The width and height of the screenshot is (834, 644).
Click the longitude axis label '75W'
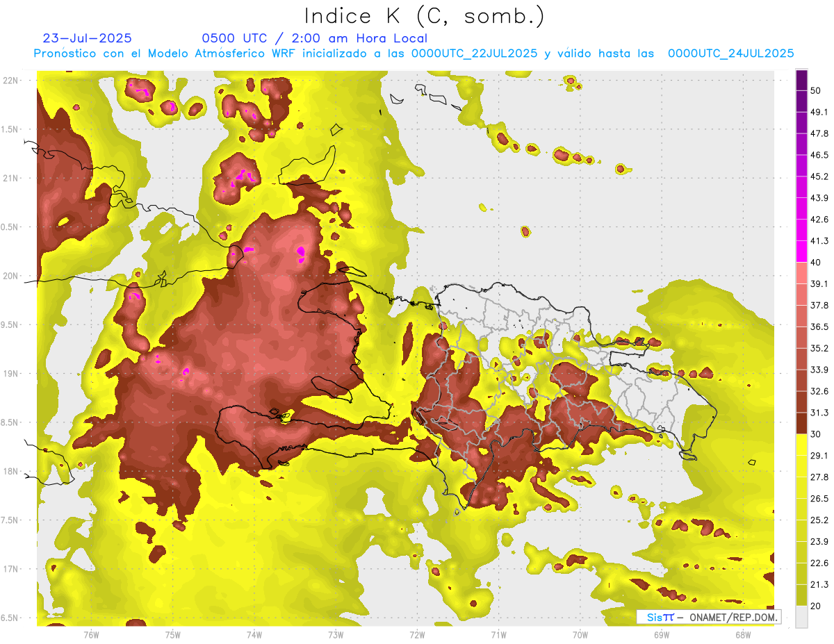[x=173, y=635]
